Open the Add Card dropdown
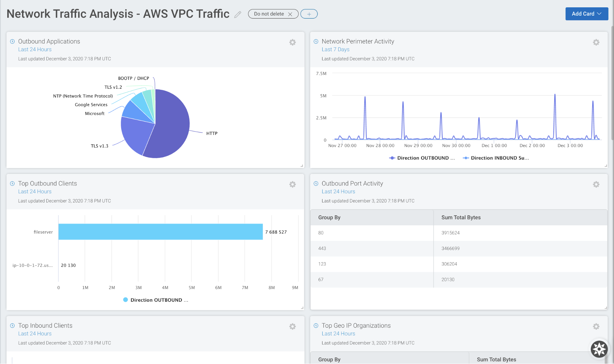 (x=586, y=14)
